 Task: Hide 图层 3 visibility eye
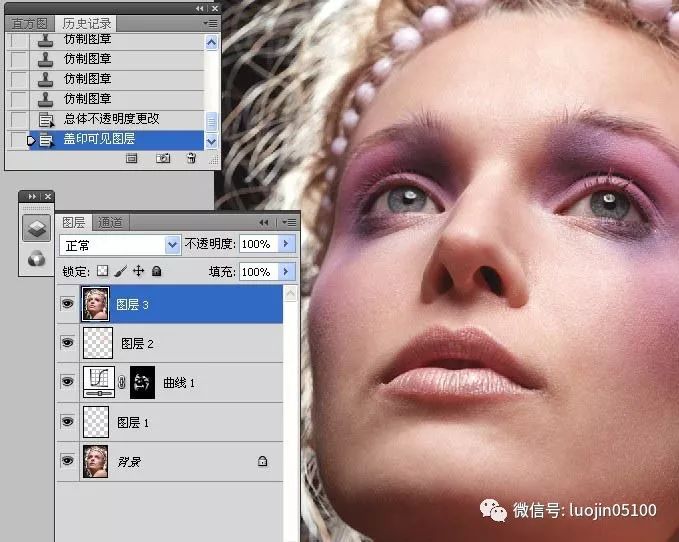[68, 304]
